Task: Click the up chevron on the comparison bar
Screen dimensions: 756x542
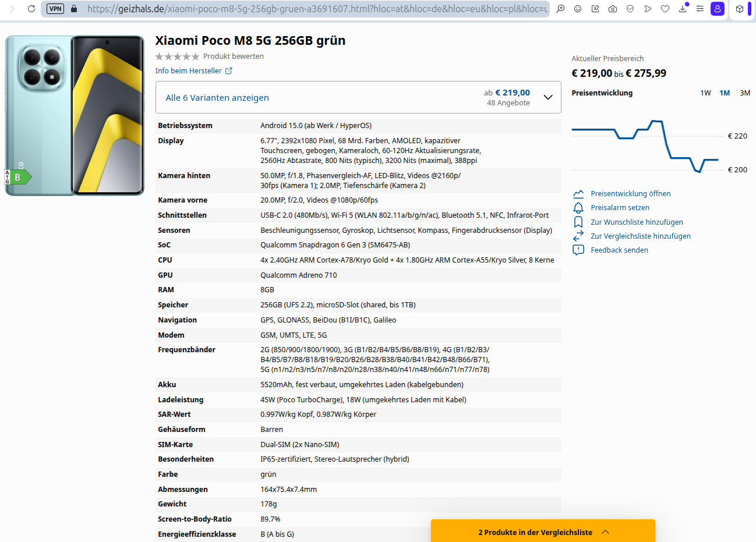Action: [x=606, y=532]
